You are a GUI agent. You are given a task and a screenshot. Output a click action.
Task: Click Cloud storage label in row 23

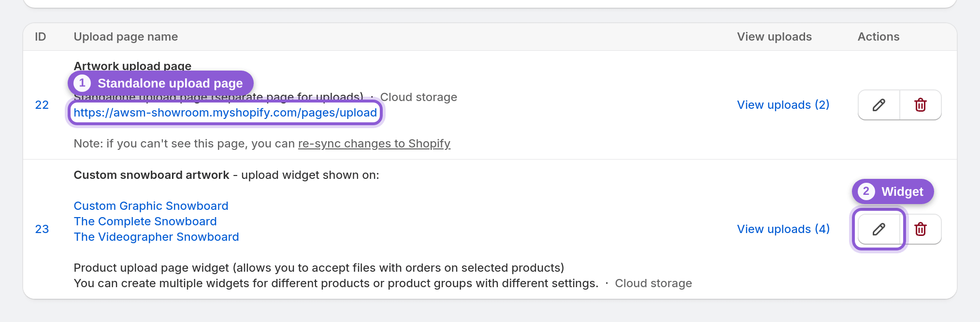(x=653, y=283)
